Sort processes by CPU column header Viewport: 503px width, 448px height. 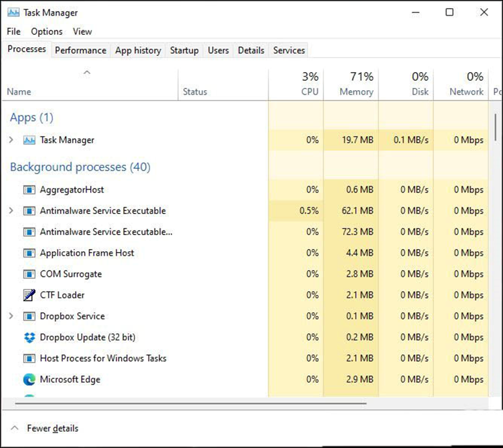point(309,84)
